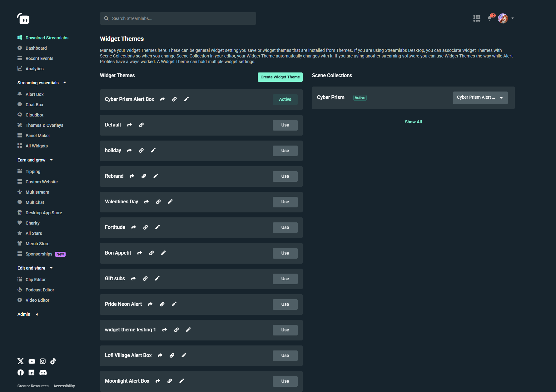Image resolution: width=556 pixels, height=392 pixels.
Task: Open the apps grid icon in header
Action: click(x=477, y=18)
